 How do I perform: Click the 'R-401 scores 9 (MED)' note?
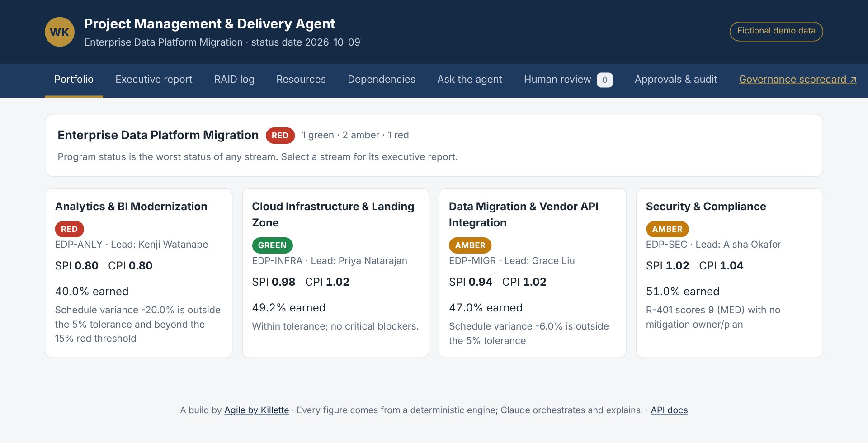coord(713,317)
